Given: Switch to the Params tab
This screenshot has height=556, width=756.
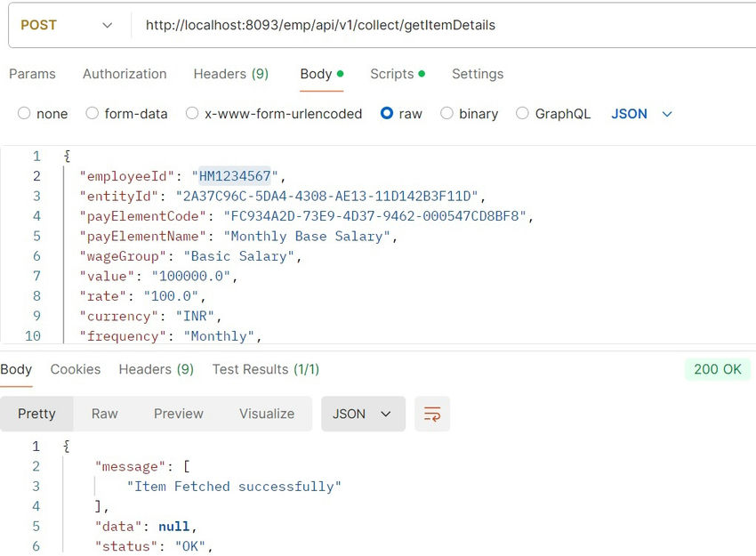Looking at the screenshot, I should pos(32,74).
